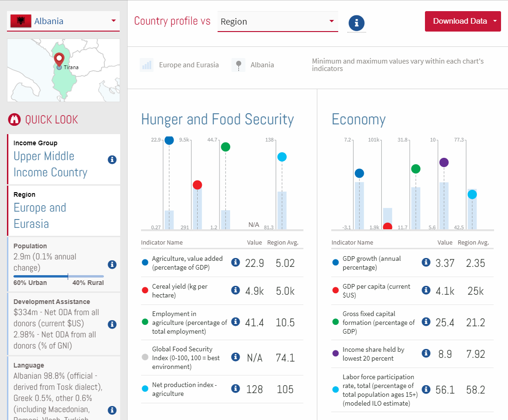Click Income Group info icon

pyautogui.click(x=112, y=160)
